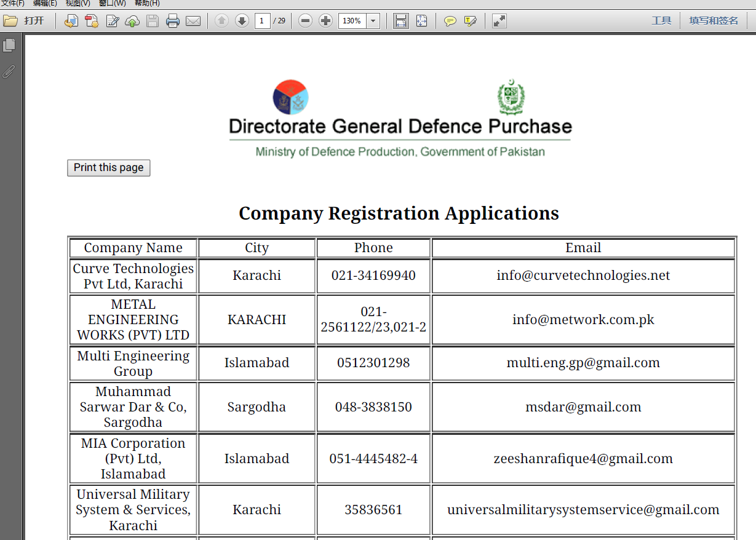Add a sticky note comment icon
Screen dimensions: 756x540
coord(450,21)
